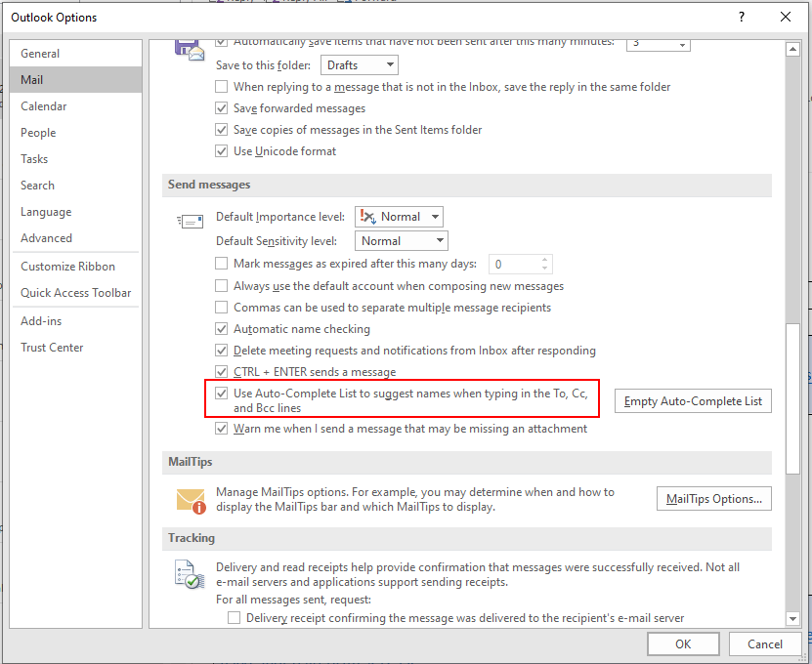This screenshot has height=664, width=812.
Task: Open the Search options category
Action: (x=75, y=186)
